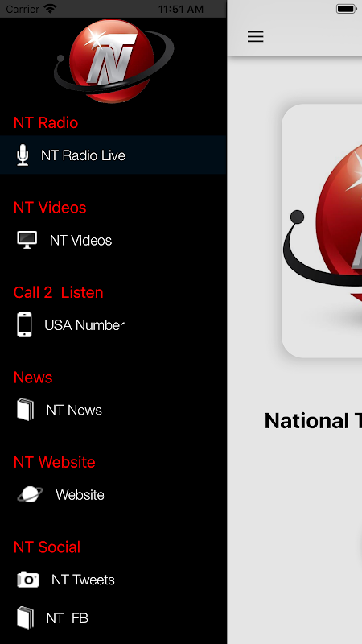This screenshot has height=644, width=362.
Task: Click the Call 2 Listen section header
Action: pyautogui.click(x=58, y=293)
